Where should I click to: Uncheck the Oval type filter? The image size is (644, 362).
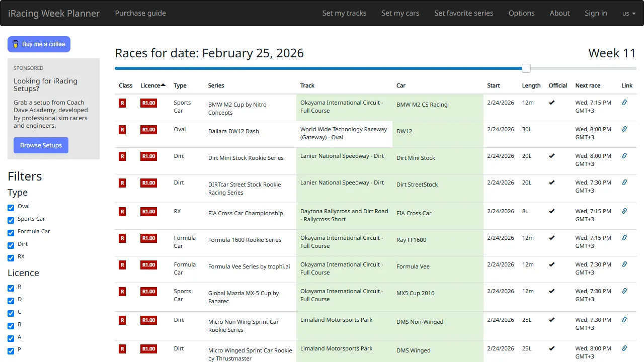point(11,207)
